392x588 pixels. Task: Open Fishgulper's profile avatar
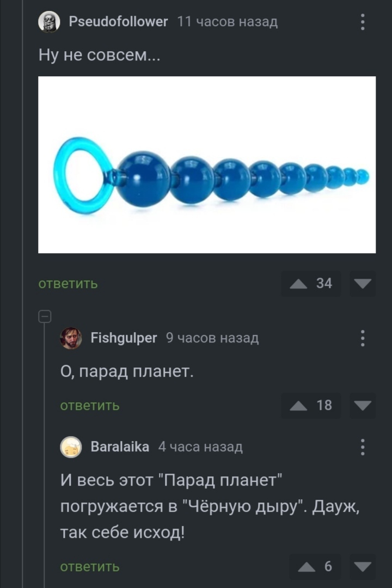[71, 338]
